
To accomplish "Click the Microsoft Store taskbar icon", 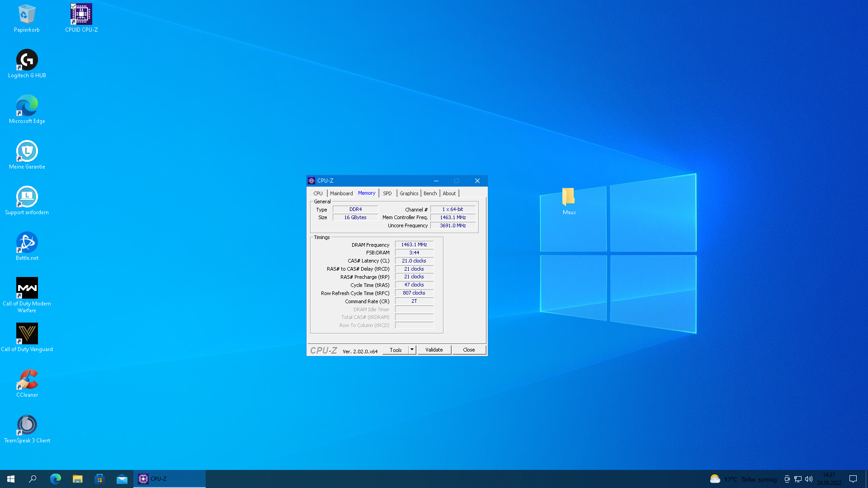I will click(x=99, y=479).
